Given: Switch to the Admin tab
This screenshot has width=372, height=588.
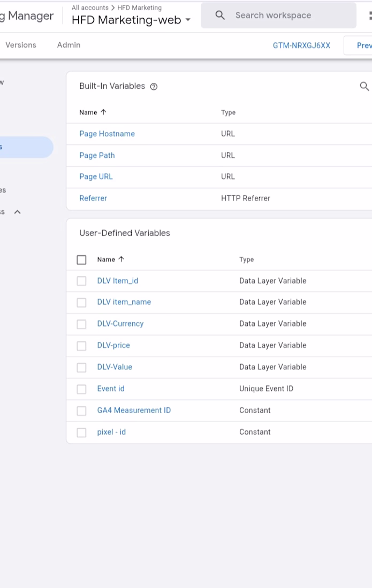Looking at the screenshot, I should coord(69,45).
